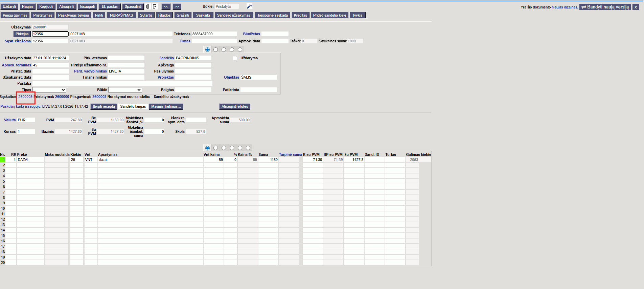Screen dimensions: 644x289
Task: Open linked invoice 2600003
Action: pos(25,97)
